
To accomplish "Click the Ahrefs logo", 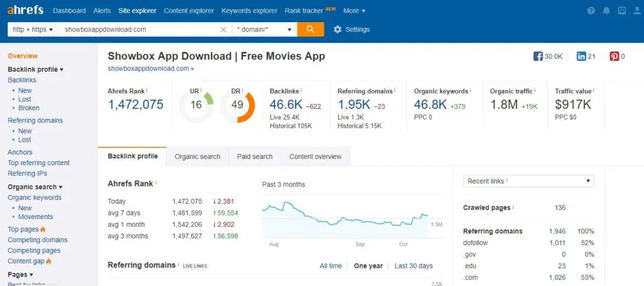I will (25, 10).
